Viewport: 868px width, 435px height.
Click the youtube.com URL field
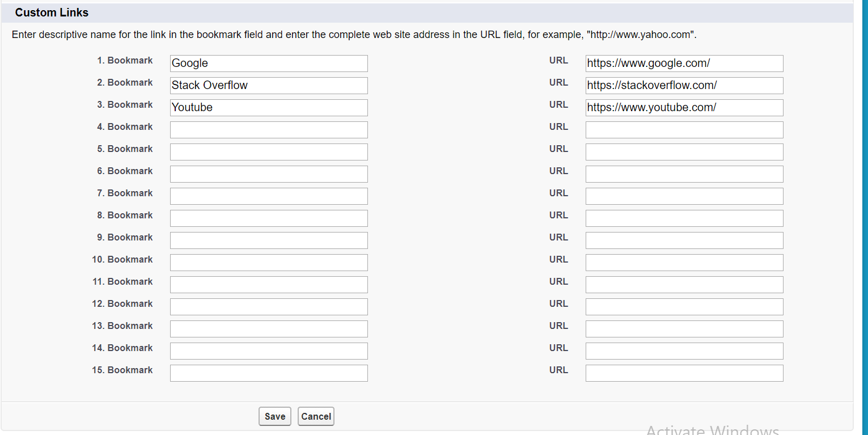[x=684, y=108]
